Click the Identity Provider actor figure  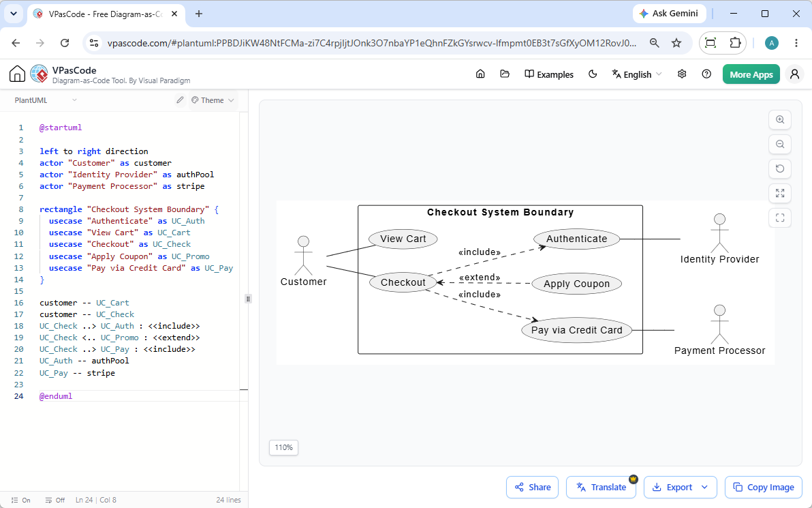(719, 233)
